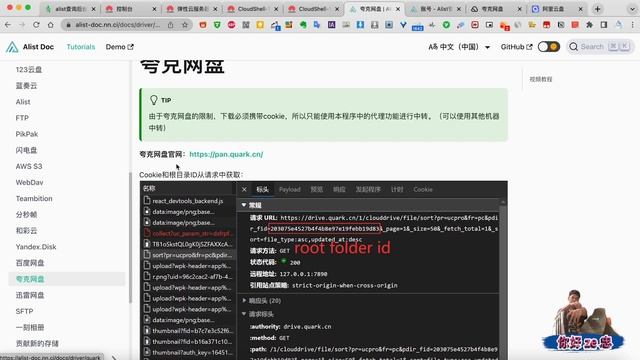Select thumbnail?fid=b7c7e3c52f6 request row
This screenshot has height=360, width=640.
point(188,331)
